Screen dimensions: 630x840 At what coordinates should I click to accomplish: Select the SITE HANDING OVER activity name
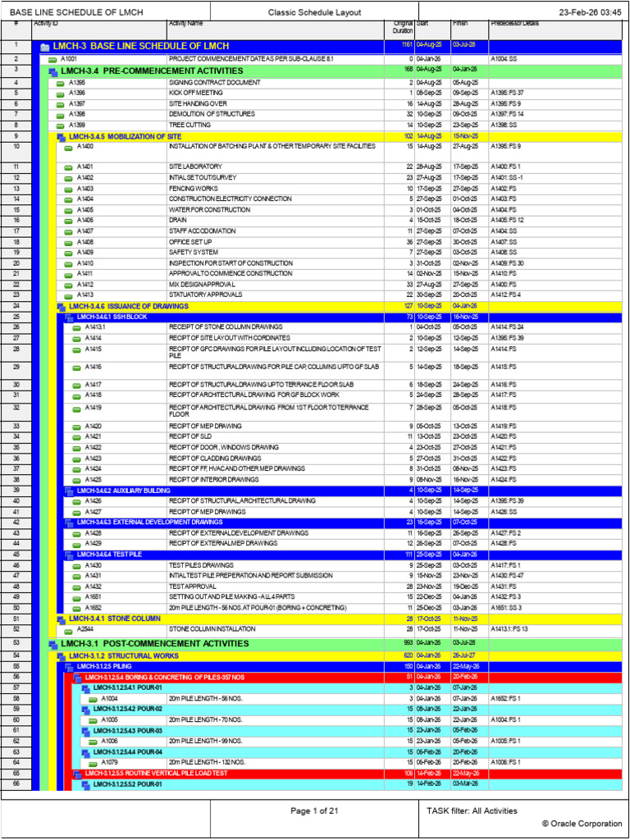[x=198, y=104]
